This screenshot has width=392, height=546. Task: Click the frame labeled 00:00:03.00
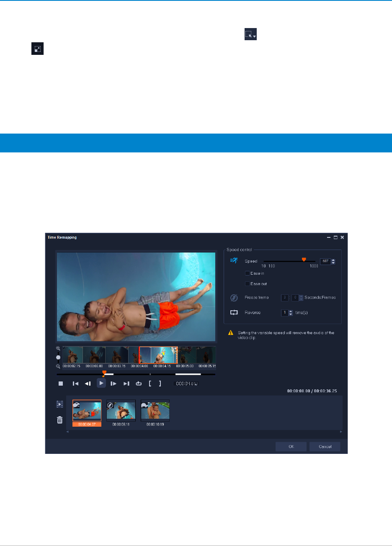[x=94, y=355]
